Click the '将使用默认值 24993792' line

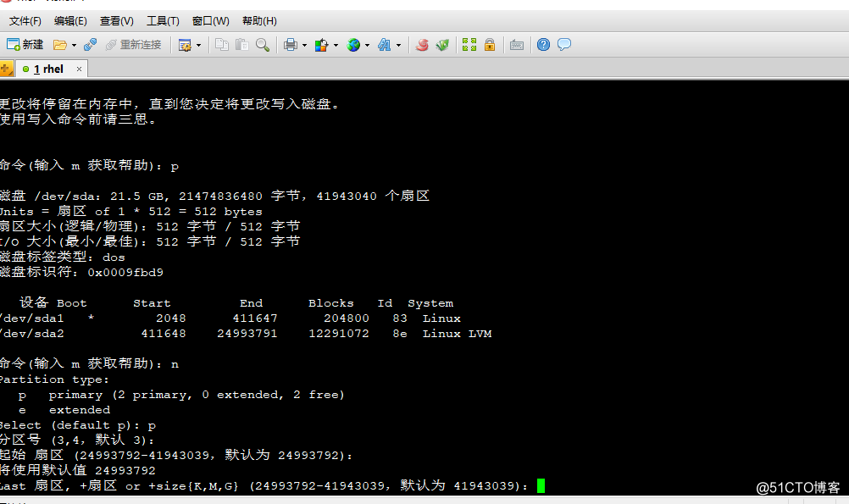(x=77, y=470)
